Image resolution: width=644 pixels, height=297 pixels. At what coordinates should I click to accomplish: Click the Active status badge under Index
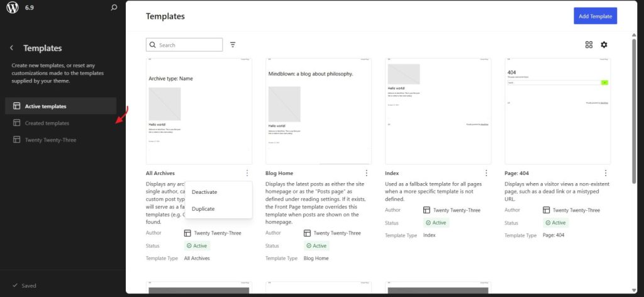coord(436,223)
